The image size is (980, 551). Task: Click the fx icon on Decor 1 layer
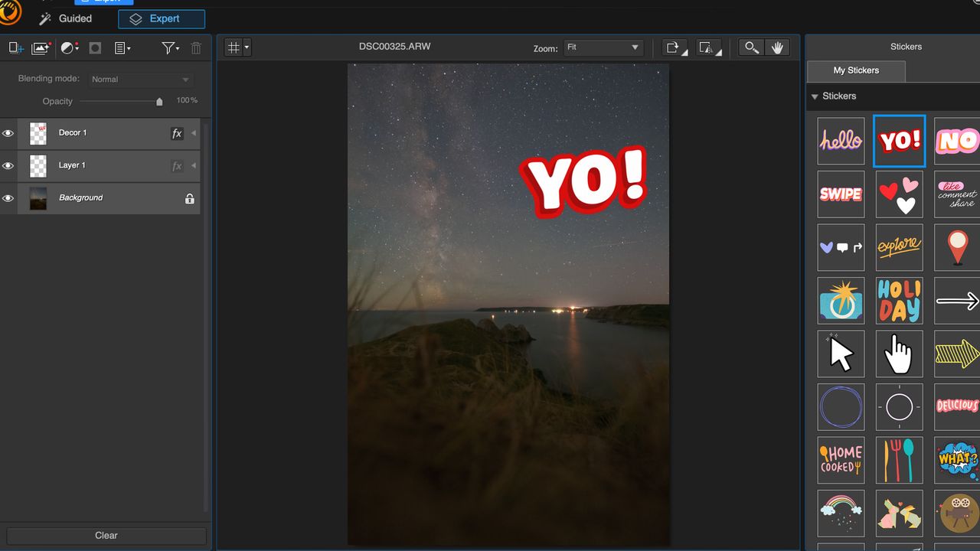tap(177, 133)
